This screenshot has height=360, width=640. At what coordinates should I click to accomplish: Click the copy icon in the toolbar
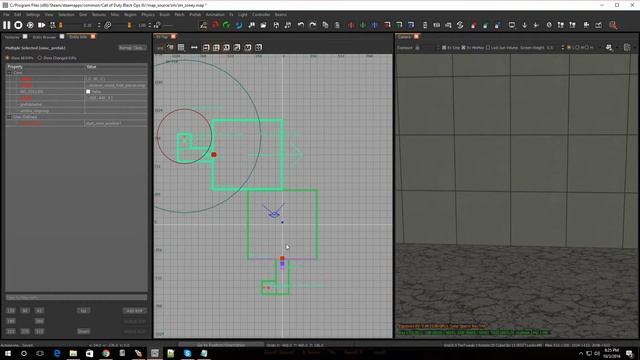(x=325, y=25)
